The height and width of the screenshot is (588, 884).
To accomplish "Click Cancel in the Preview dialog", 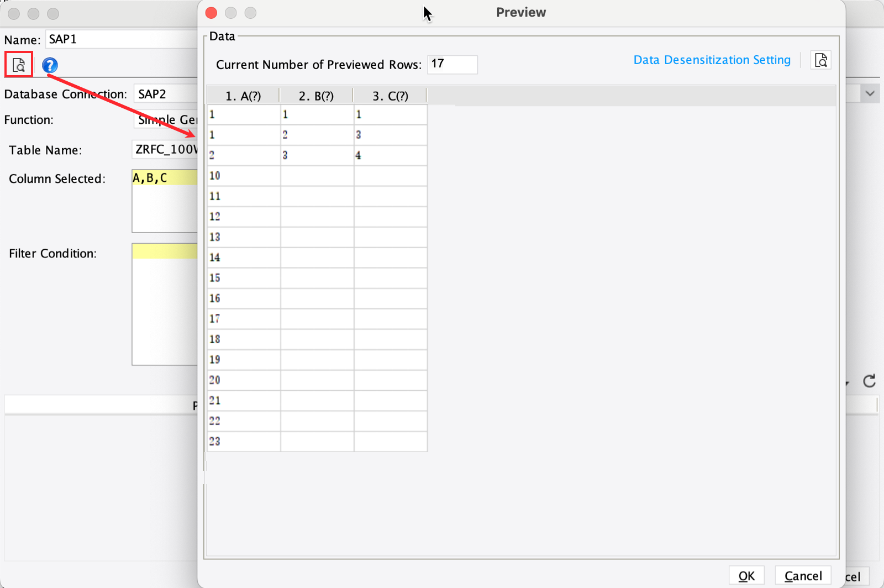I will pos(803,576).
